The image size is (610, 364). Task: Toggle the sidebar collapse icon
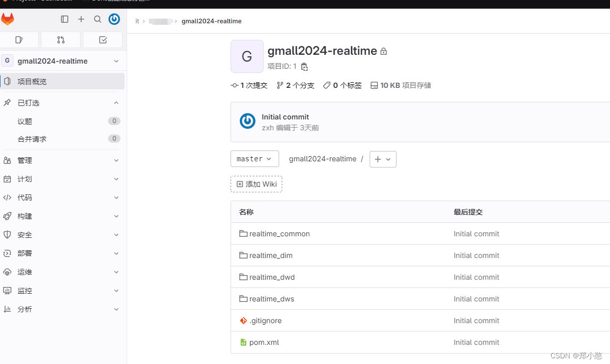65,19
